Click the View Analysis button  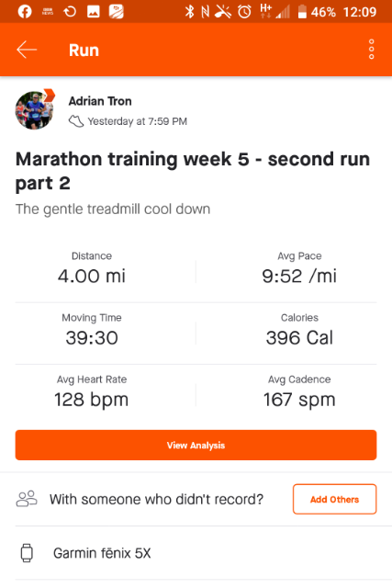coord(196,445)
